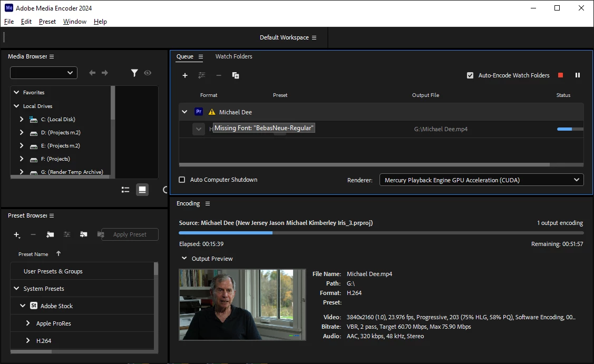594x364 pixels.
Task: Click the missing font warning icon
Action: (212, 112)
